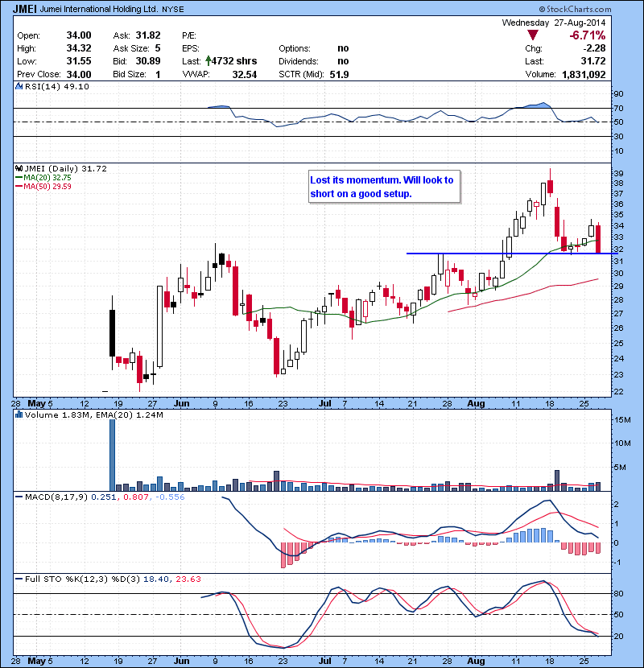This screenshot has height=668, width=644.
Task: Click the Jun label on price chart axis
Action: 182,403
